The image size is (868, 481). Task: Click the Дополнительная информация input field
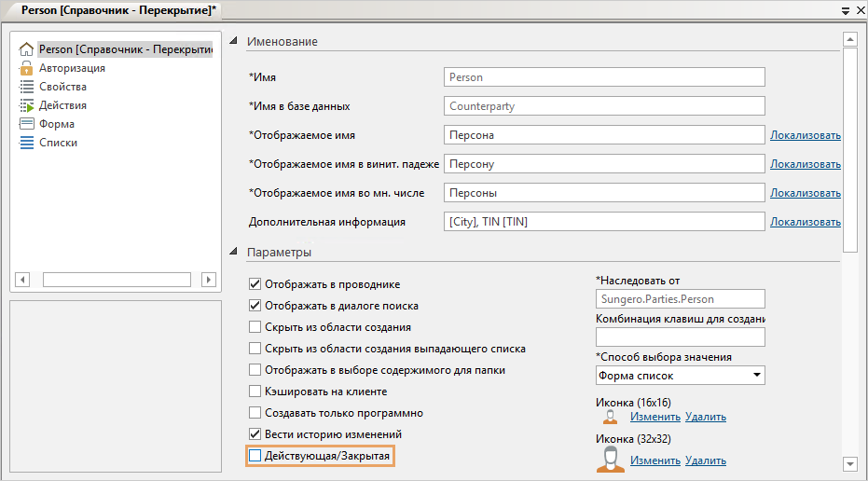tap(605, 222)
